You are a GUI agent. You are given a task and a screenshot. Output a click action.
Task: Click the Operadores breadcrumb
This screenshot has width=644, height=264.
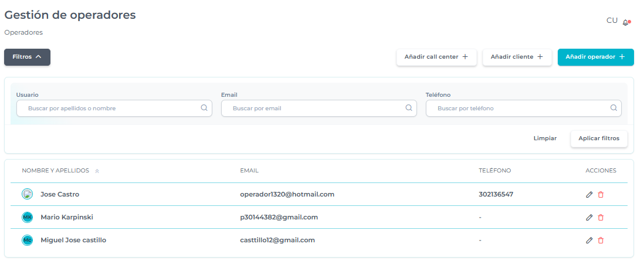coord(23,33)
